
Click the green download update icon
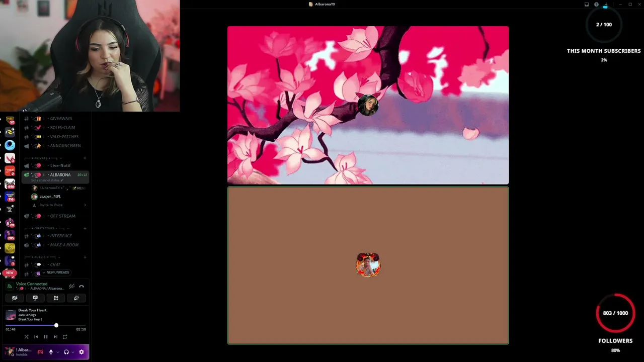(x=606, y=5)
